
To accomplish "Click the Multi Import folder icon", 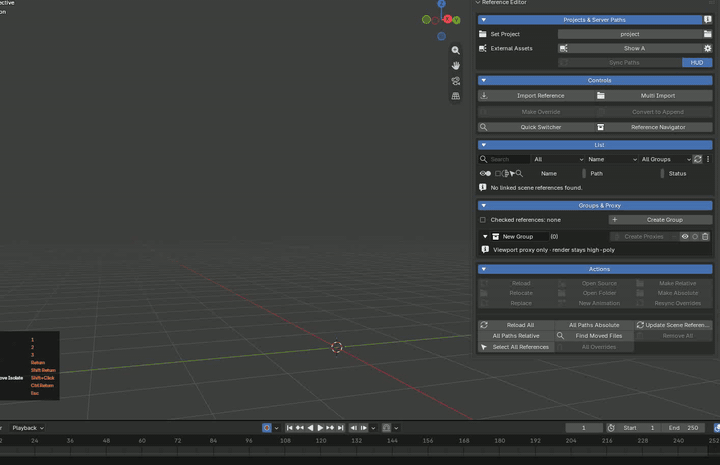I will point(600,95).
